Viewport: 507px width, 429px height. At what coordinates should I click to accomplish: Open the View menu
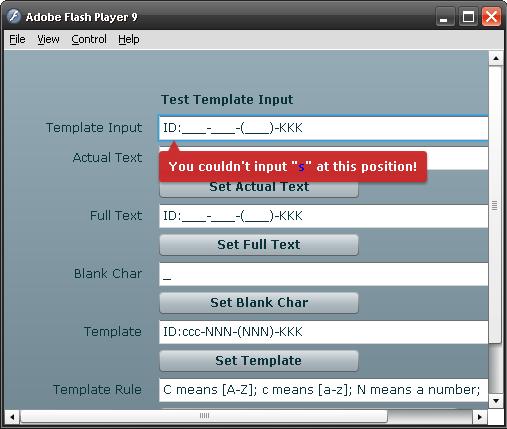click(48, 39)
